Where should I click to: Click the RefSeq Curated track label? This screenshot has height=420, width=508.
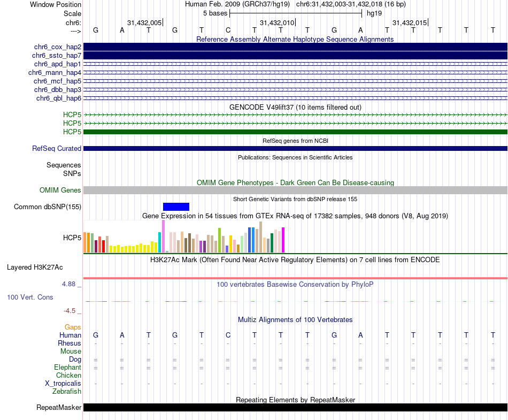coord(57,148)
